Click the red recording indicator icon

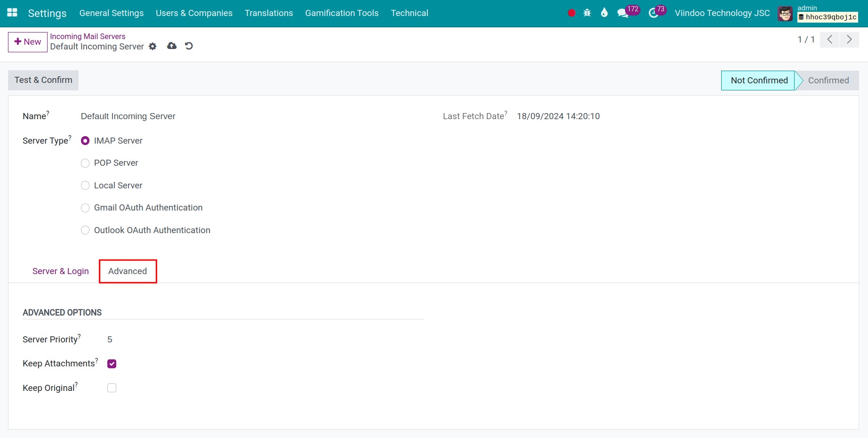pyautogui.click(x=571, y=13)
